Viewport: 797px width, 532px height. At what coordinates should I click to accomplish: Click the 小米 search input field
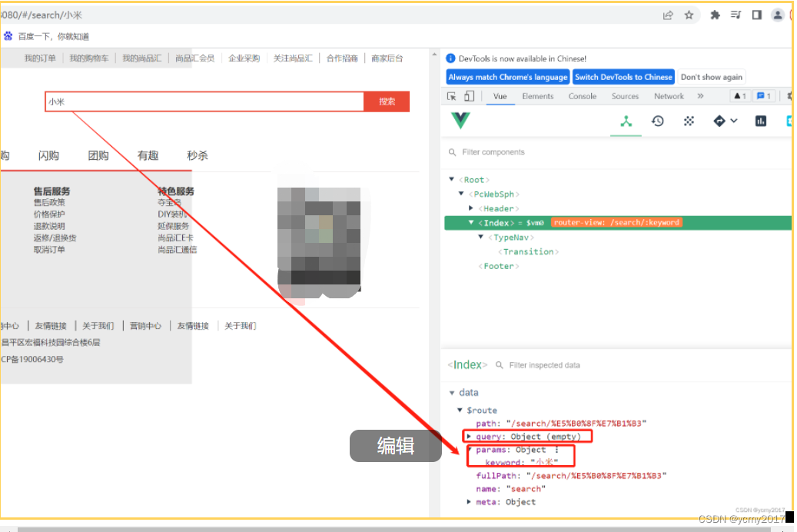coord(204,101)
